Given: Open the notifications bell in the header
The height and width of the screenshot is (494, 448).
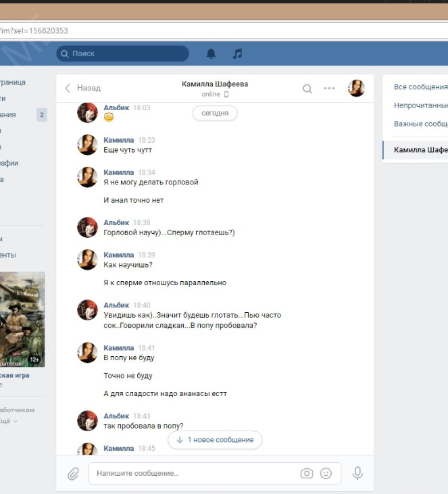Looking at the screenshot, I should [x=211, y=53].
